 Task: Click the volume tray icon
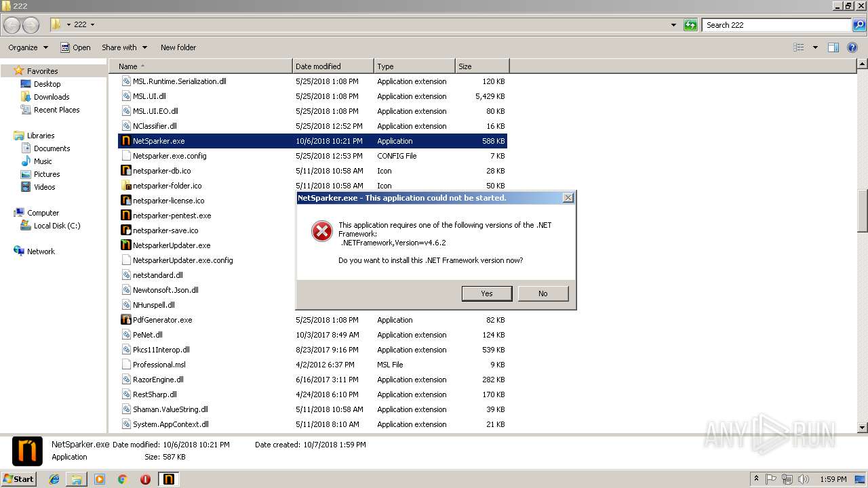pos(802,479)
